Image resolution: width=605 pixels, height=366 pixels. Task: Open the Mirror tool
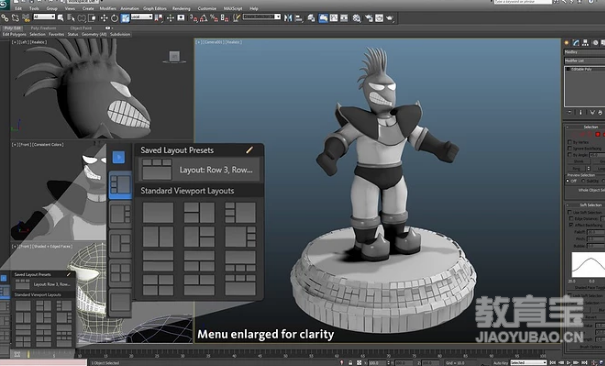click(288, 18)
